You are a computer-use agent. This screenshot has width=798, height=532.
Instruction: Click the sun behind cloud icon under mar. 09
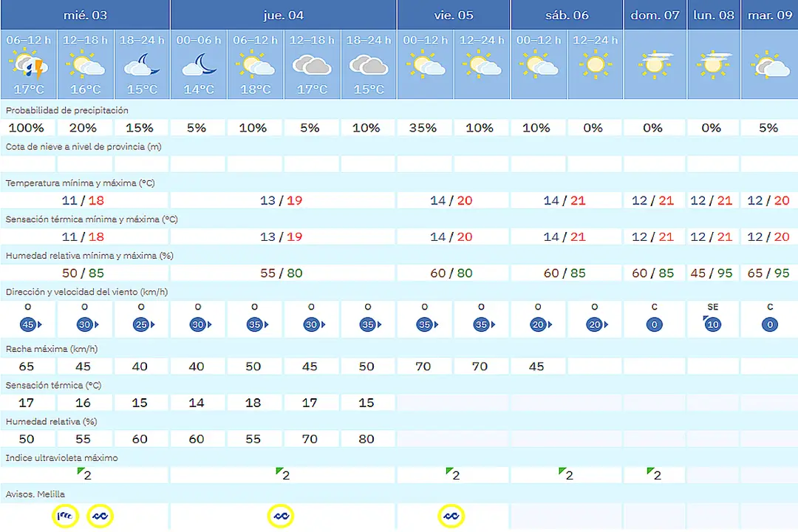[770, 65]
